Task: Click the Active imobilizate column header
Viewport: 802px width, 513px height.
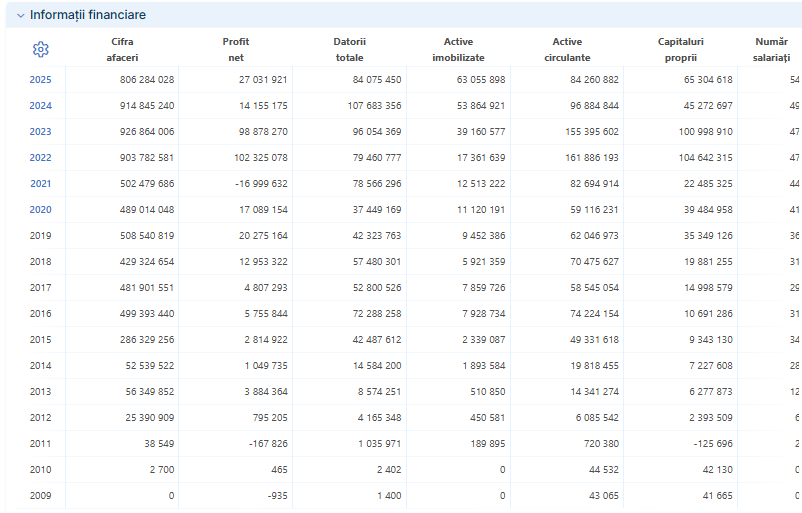Action: [458, 50]
